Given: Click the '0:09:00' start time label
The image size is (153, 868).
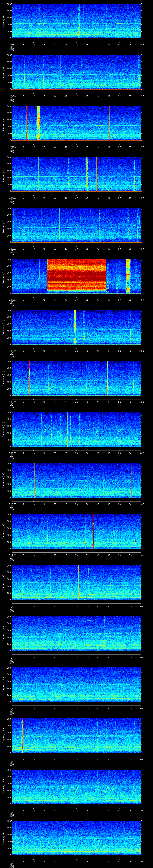Looking at the screenshot, I should point(12,453).
